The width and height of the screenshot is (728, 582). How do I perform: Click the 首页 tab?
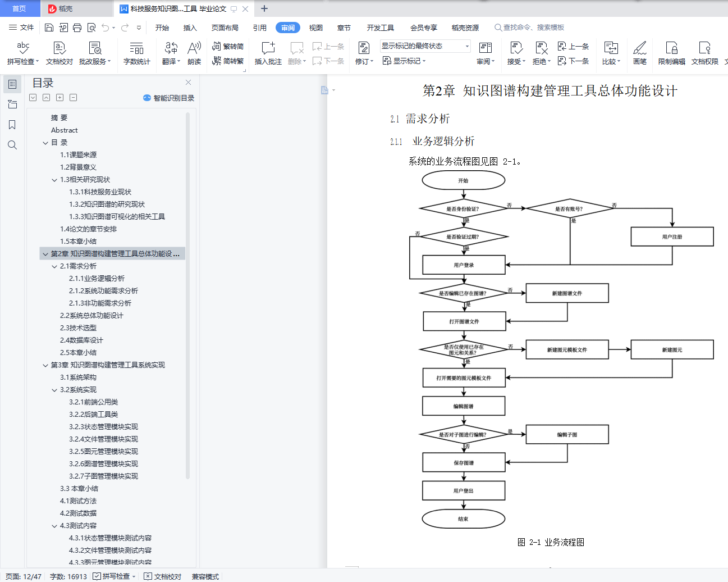pos(19,8)
